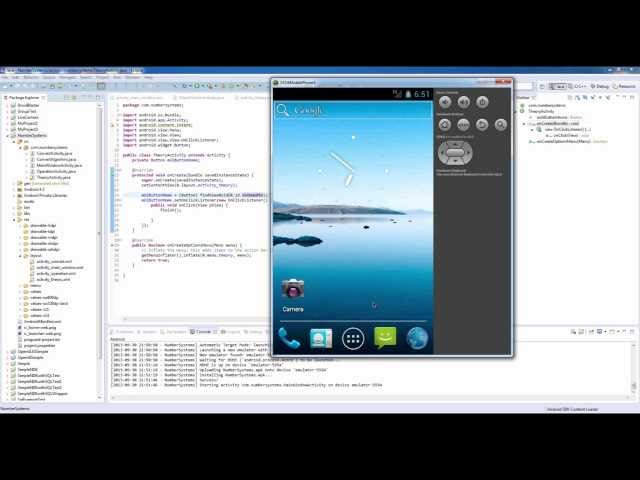Click the emulator Menu hardware button
640x480 pixels.
(463, 124)
